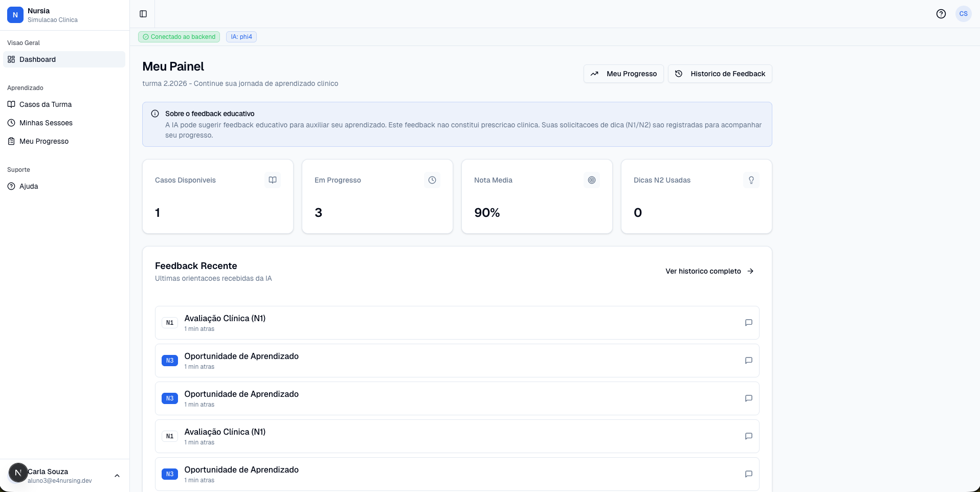The height and width of the screenshot is (492, 980).
Task: Click the Historico de Feedback button
Action: [x=720, y=74]
